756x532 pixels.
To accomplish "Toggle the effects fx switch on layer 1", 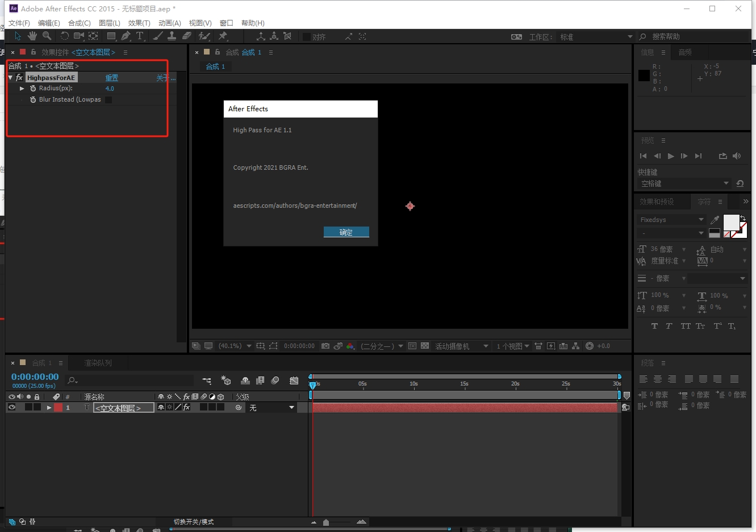I will point(186,407).
